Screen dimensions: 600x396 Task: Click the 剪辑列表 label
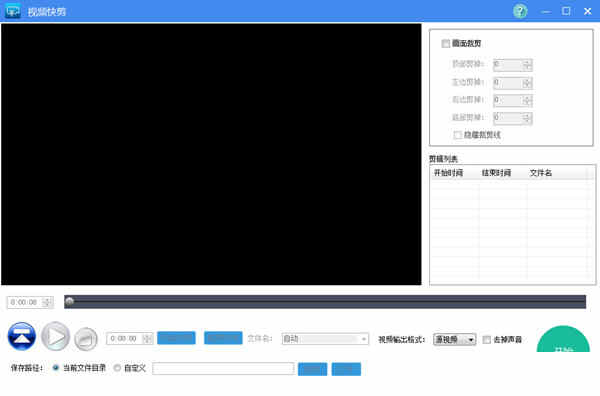click(x=443, y=159)
